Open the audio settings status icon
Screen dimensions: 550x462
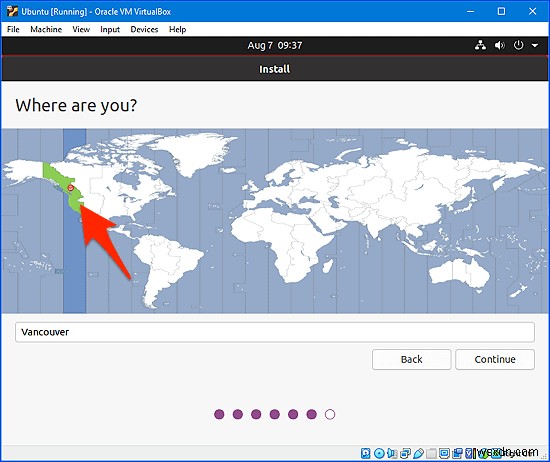tap(392, 453)
